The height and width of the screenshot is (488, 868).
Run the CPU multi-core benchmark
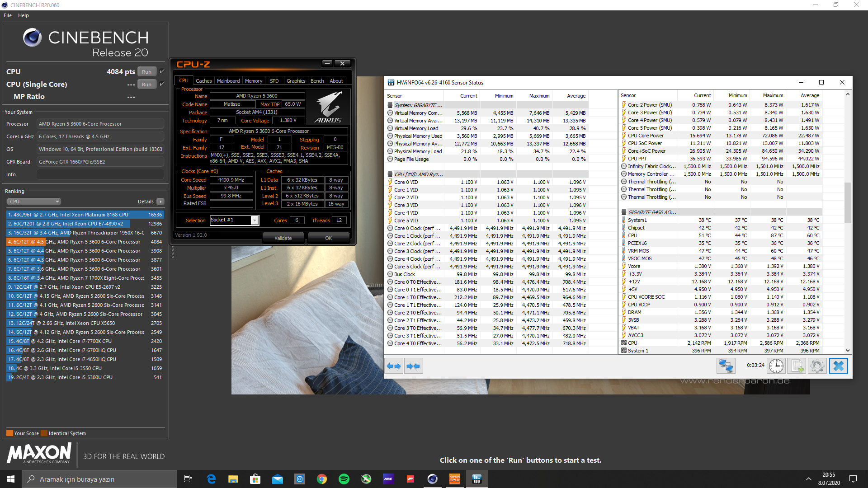pos(146,72)
